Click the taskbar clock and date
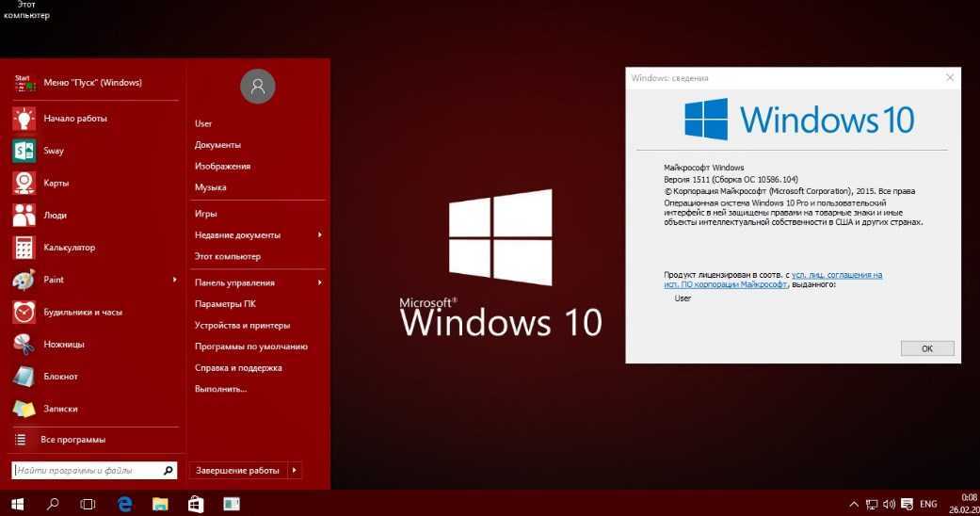Viewport: 980px width, 516px height. click(x=966, y=504)
